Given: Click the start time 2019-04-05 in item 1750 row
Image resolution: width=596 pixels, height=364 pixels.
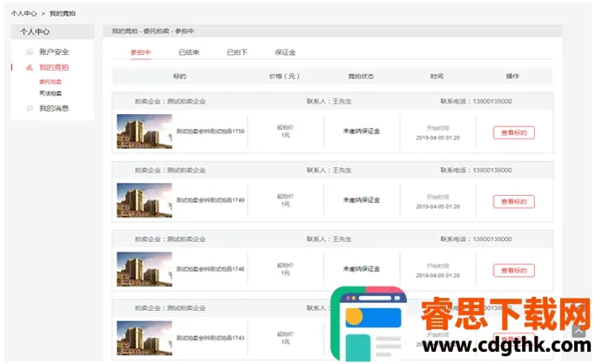Looking at the screenshot, I should [438, 138].
